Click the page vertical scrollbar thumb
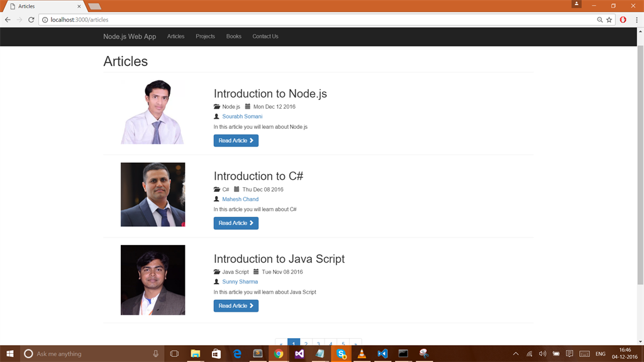 [x=640, y=164]
